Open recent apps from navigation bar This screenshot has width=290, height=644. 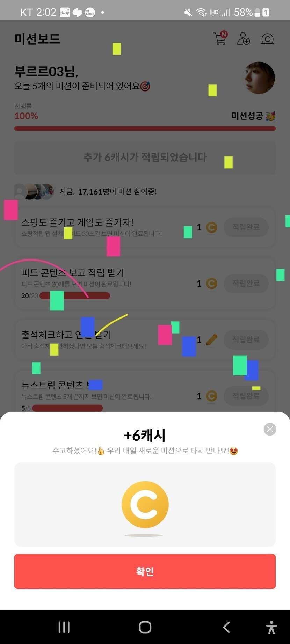64,627
